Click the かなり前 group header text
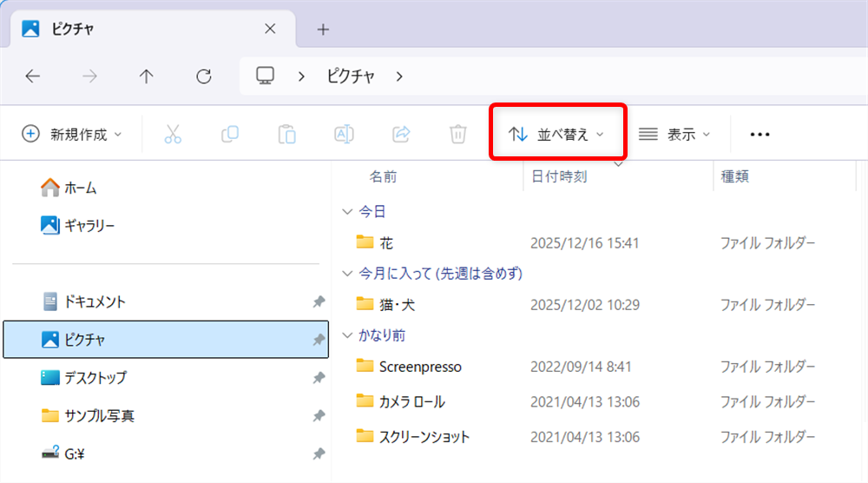 (382, 335)
